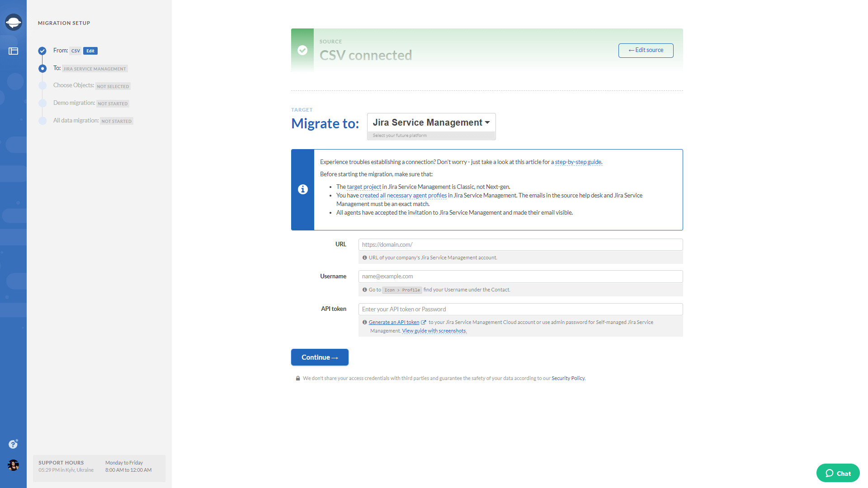868x488 pixels.
Task: Click the Edit source button
Action: click(x=646, y=50)
